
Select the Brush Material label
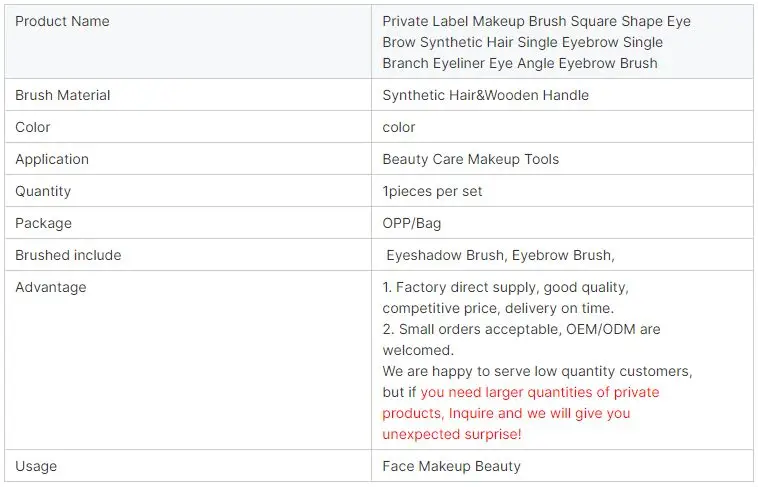[x=63, y=95]
